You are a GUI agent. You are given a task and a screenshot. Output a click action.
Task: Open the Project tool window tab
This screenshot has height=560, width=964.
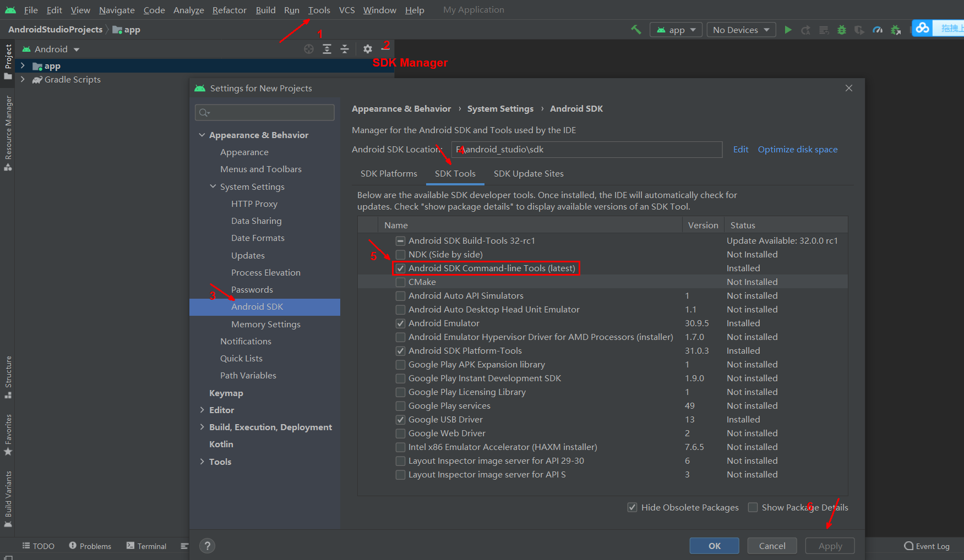tap(8, 61)
